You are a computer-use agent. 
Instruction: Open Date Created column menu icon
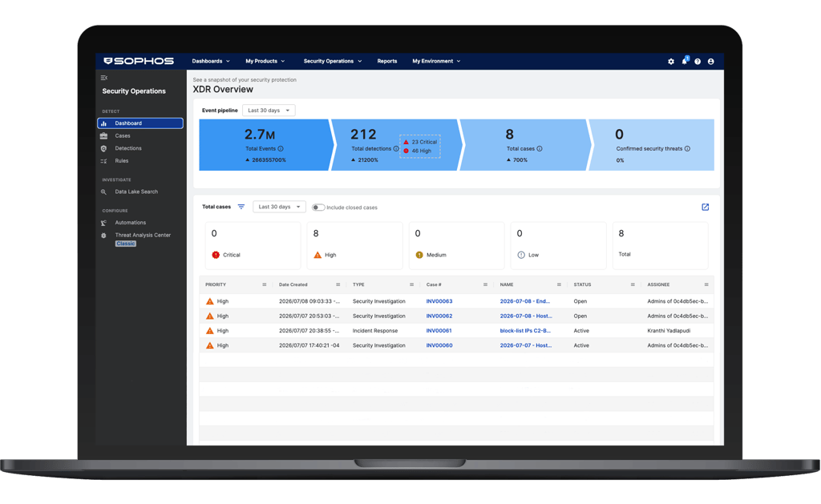click(x=338, y=284)
